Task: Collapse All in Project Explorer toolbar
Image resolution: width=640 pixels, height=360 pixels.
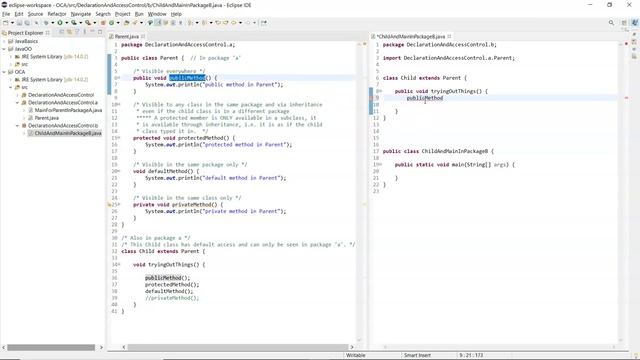Action: [62, 32]
